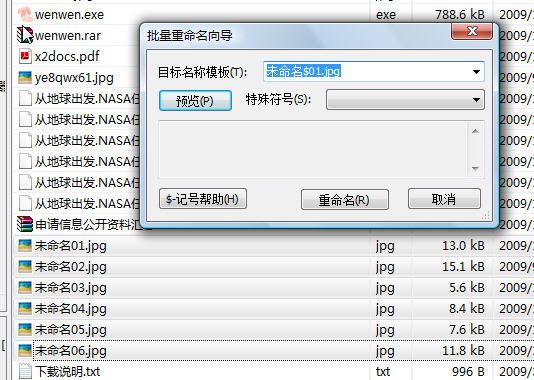The image size is (534, 380).
Task: Click the wenwen.rar archive icon
Action: [x=25, y=35]
